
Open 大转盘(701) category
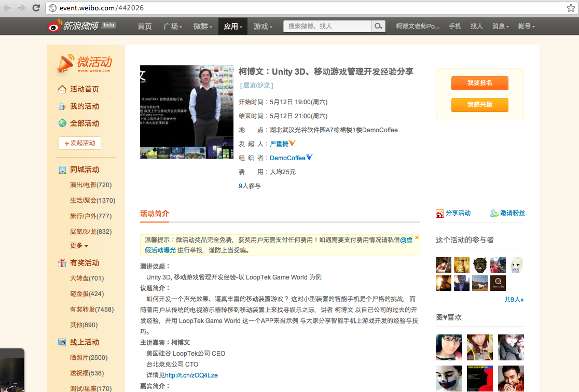coord(87,278)
